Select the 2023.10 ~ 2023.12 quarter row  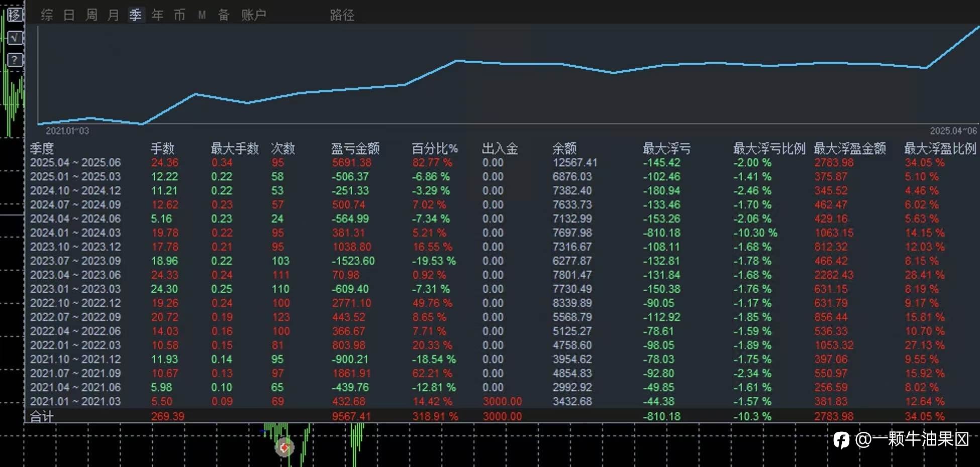pos(502,247)
